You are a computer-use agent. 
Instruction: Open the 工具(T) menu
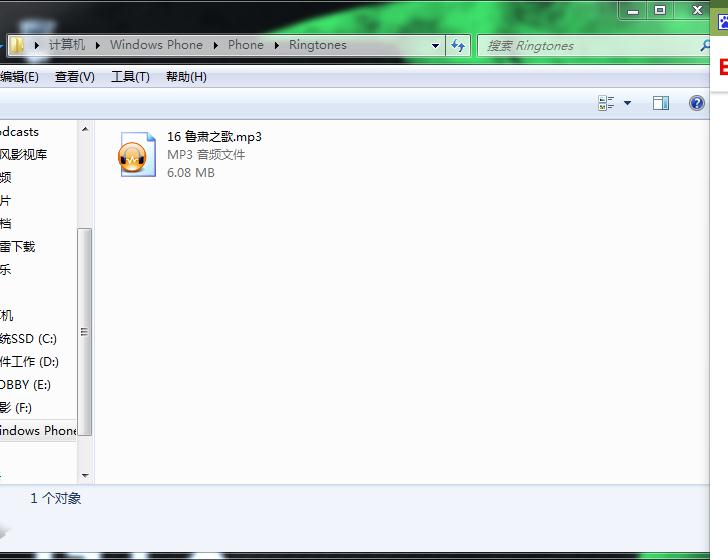point(130,77)
